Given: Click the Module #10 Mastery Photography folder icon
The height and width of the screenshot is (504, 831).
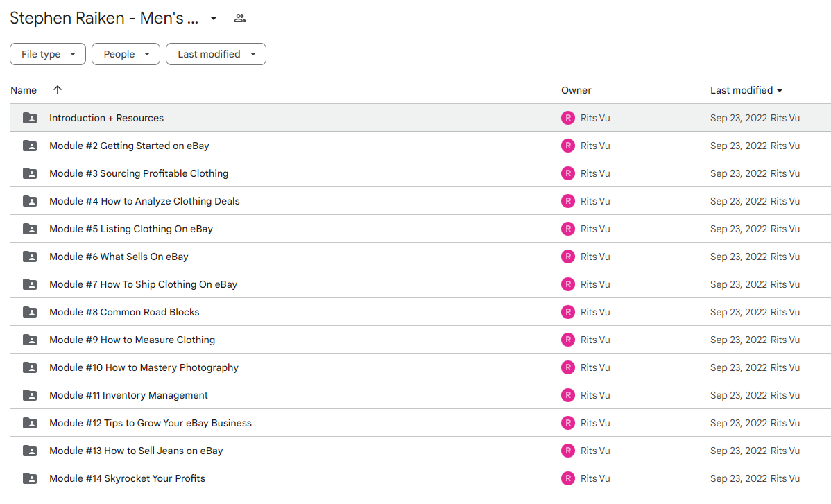Looking at the screenshot, I should (x=31, y=367).
